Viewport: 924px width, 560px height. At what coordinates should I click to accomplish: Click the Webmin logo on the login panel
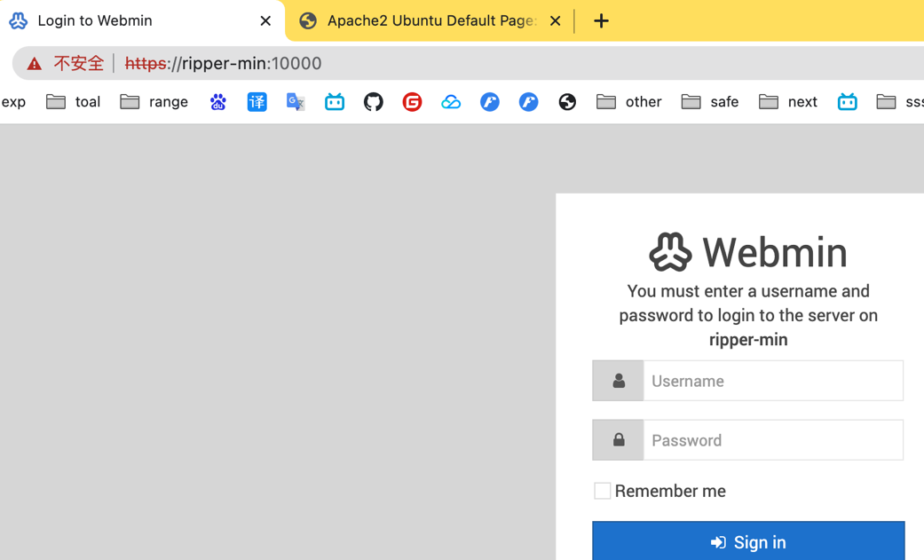tap(671, 252)
